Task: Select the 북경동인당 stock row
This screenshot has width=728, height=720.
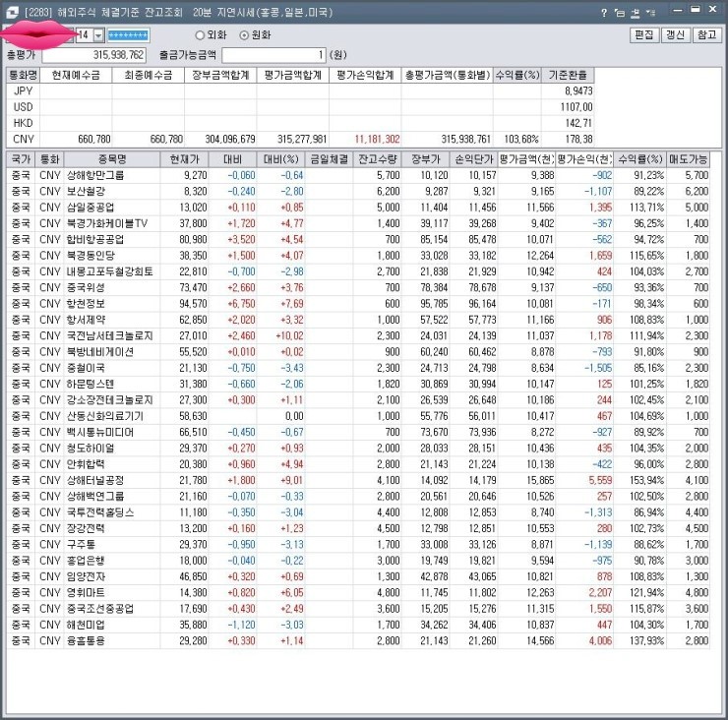Action: (358, 256)
